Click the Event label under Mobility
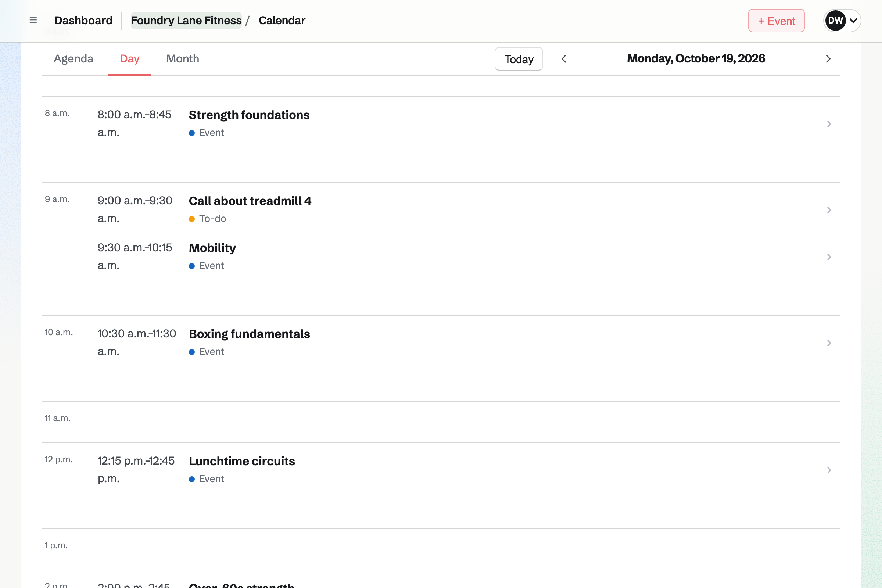This screenshot has width=882, height=588. (x=212, y=266)
